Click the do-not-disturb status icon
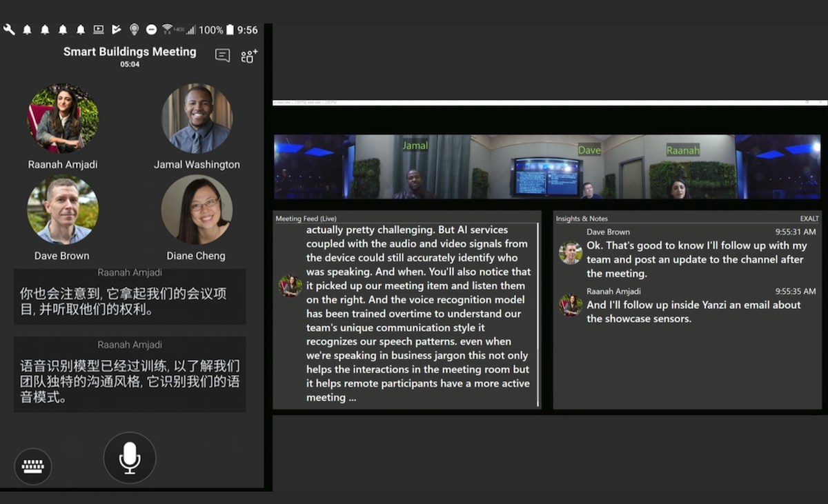The image size is (828, 504). 151,30
